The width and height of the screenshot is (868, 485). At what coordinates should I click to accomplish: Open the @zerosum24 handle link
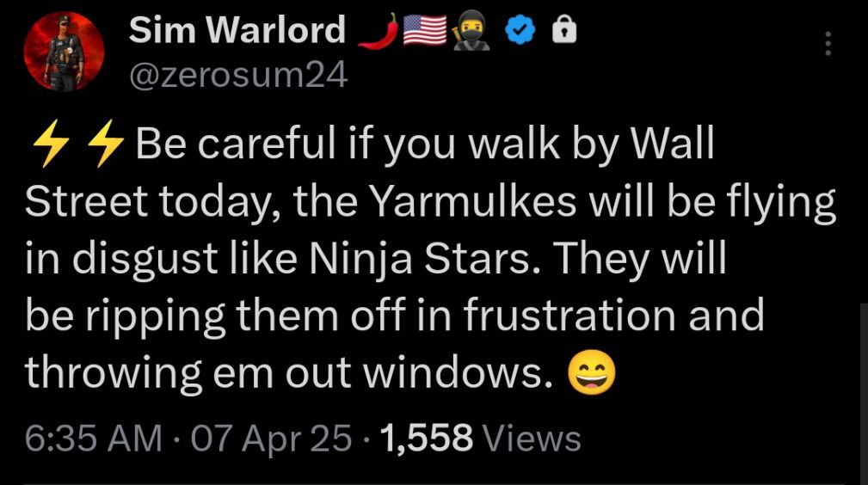tap(238, 75)
